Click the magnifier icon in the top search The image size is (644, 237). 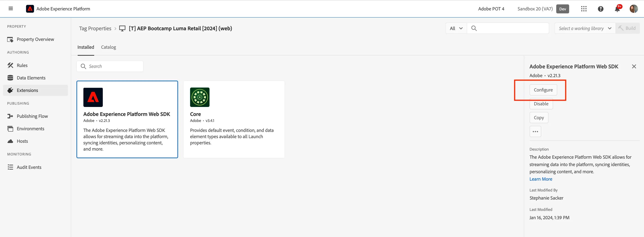coord(474,28)
